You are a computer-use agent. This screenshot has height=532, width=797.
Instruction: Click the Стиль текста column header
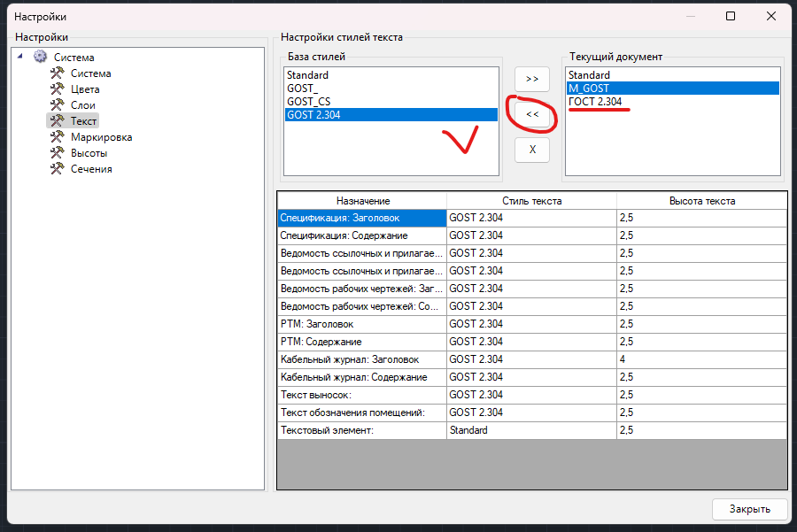point(531,201)
